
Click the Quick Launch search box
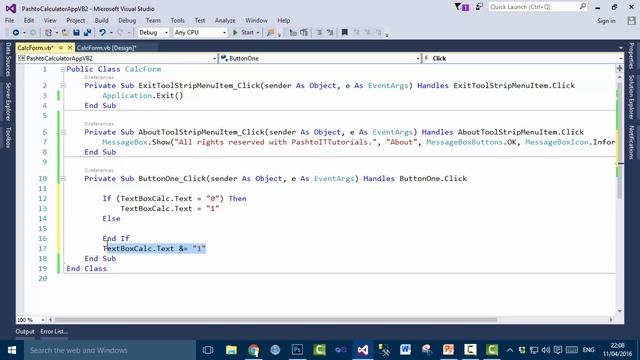point(537,7)
